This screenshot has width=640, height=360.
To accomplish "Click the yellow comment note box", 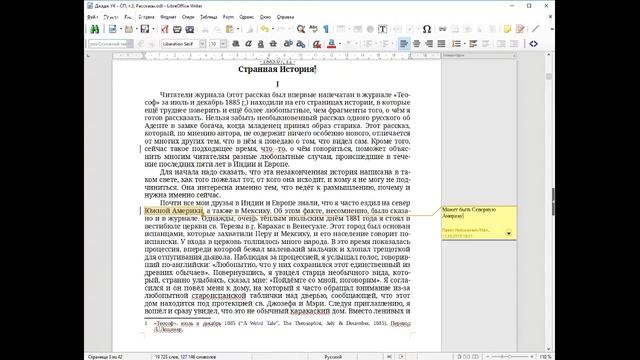I will click(479, 223).
